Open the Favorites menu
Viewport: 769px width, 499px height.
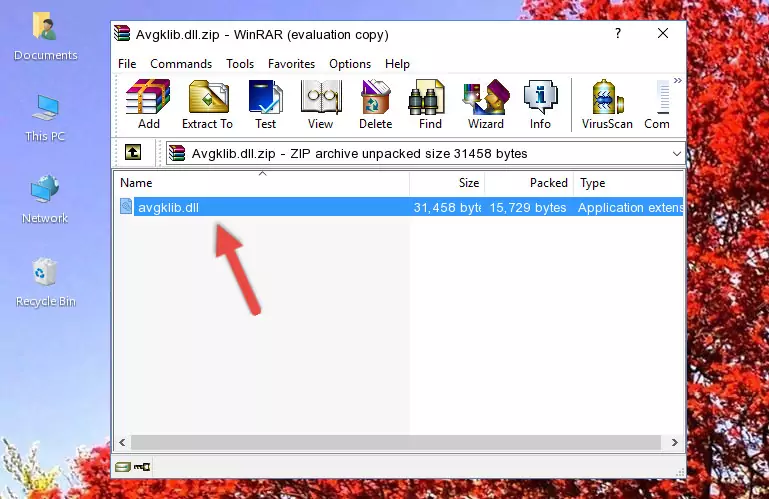291,64
